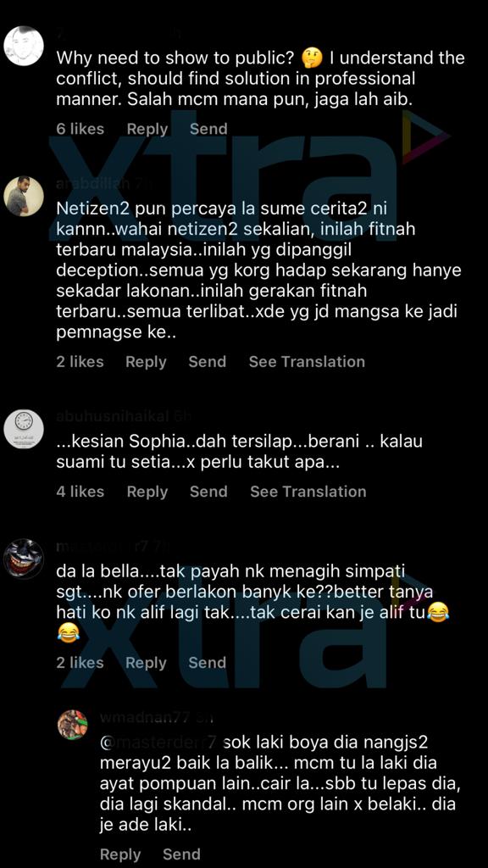Open masterderr7's dark smile avatar
The width and height of the screenshot is (488, 868).
pyautogui.click(x=24, y=559)
